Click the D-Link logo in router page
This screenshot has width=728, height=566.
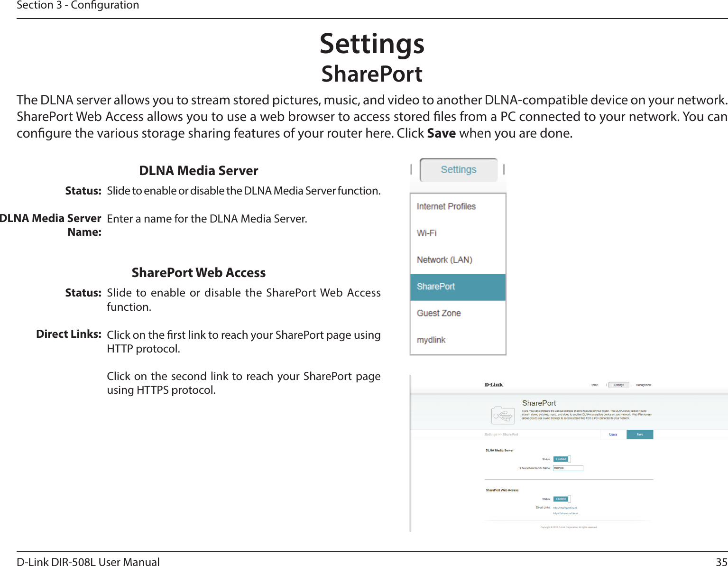494,385
